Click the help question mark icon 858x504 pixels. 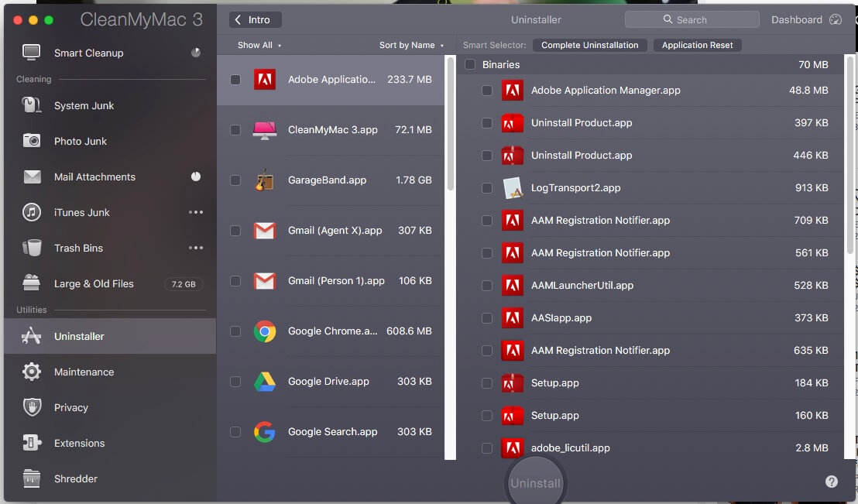[831, 482]
